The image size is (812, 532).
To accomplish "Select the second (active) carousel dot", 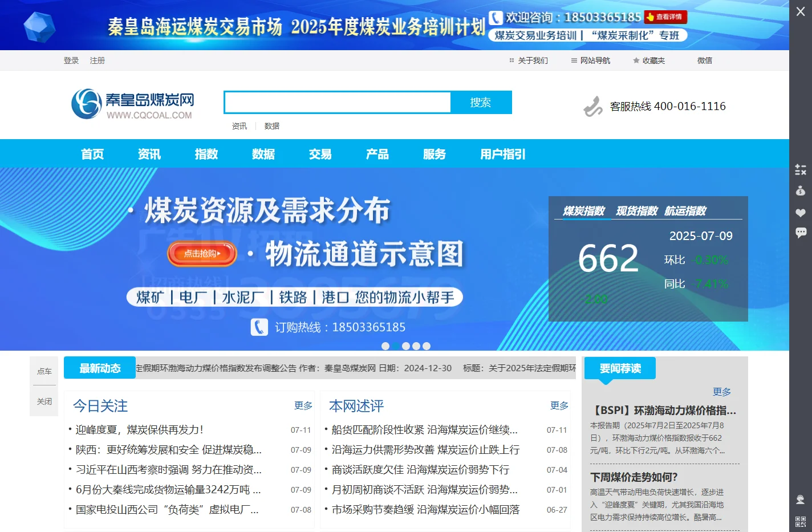I will coord(396,346).
